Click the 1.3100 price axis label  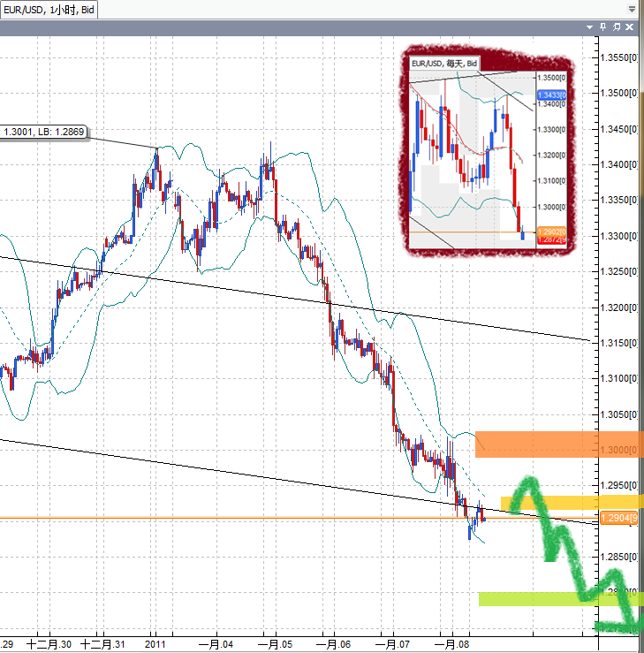[x=618, y=378]
